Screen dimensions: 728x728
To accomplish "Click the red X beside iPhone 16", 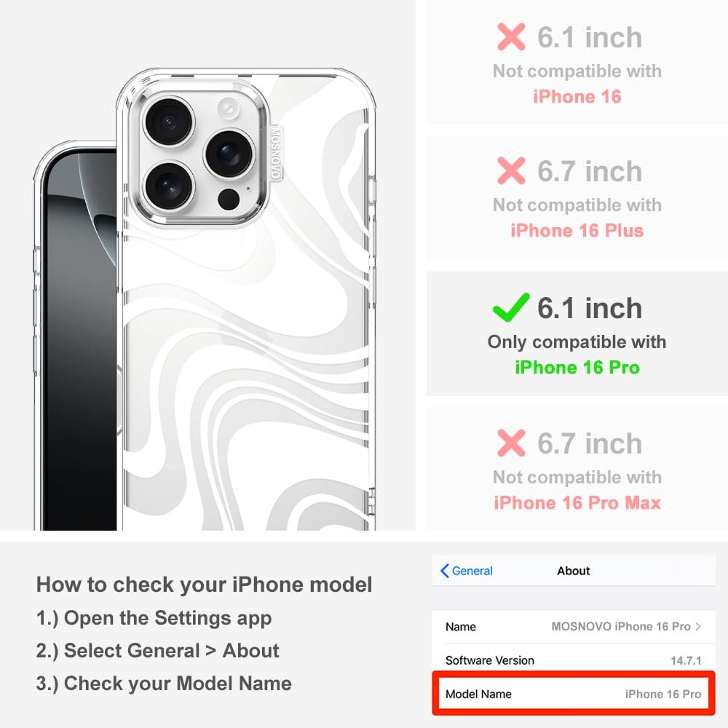I will 511,36.
